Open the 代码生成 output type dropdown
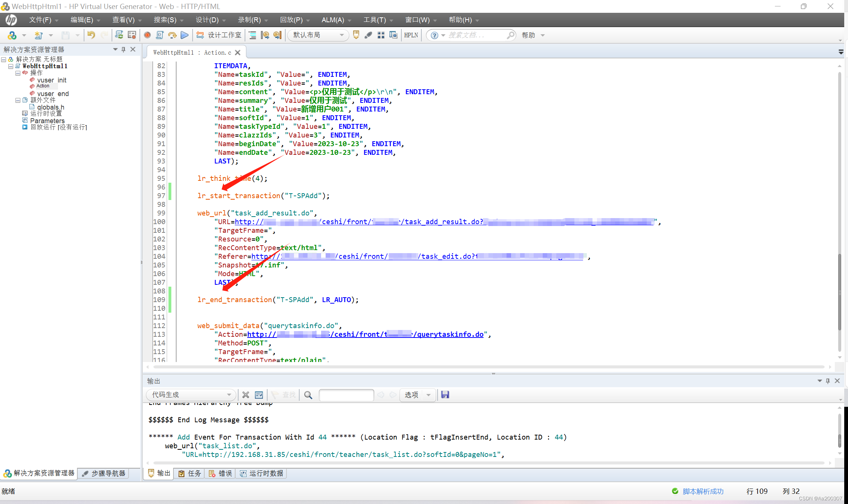The width and height of the screenshot is (848, 504). [229, 394]
